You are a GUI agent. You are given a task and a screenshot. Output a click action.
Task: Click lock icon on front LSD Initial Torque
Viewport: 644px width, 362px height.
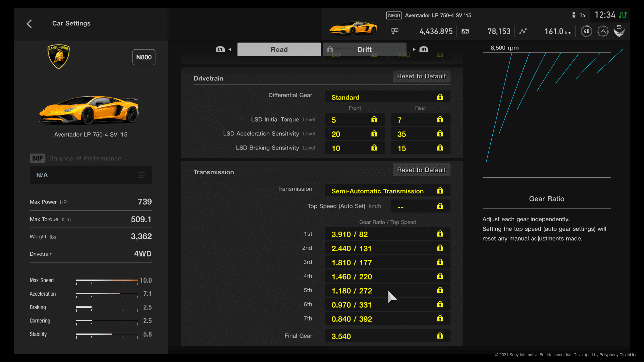pyautogui.click(x=374, y=120)
